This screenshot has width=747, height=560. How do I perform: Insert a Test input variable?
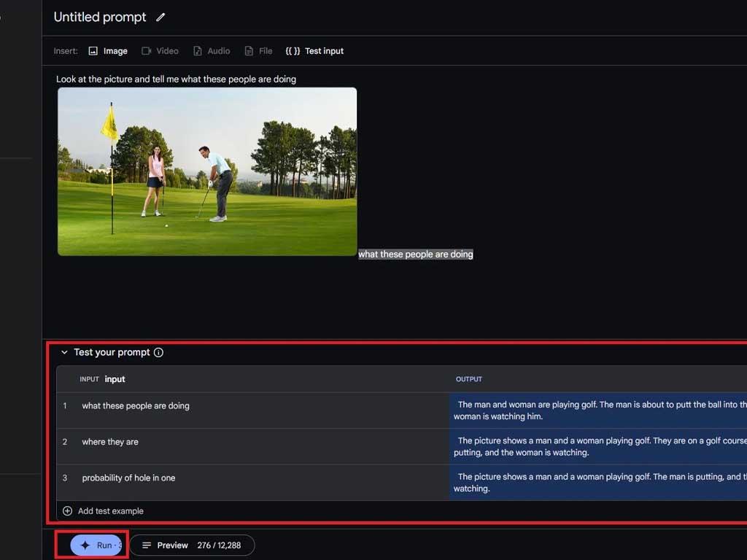click(315, 51)
